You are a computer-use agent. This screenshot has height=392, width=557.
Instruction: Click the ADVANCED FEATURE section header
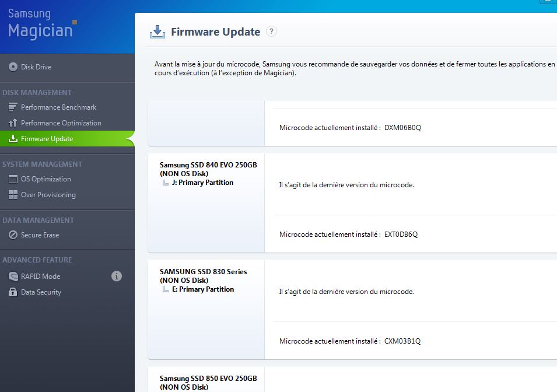(37, 260)
